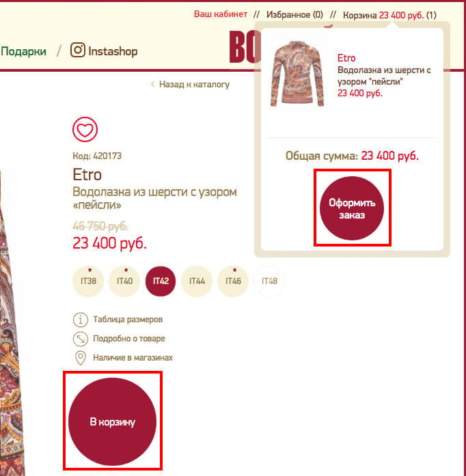Choose size IT44

tap(197, 281)
